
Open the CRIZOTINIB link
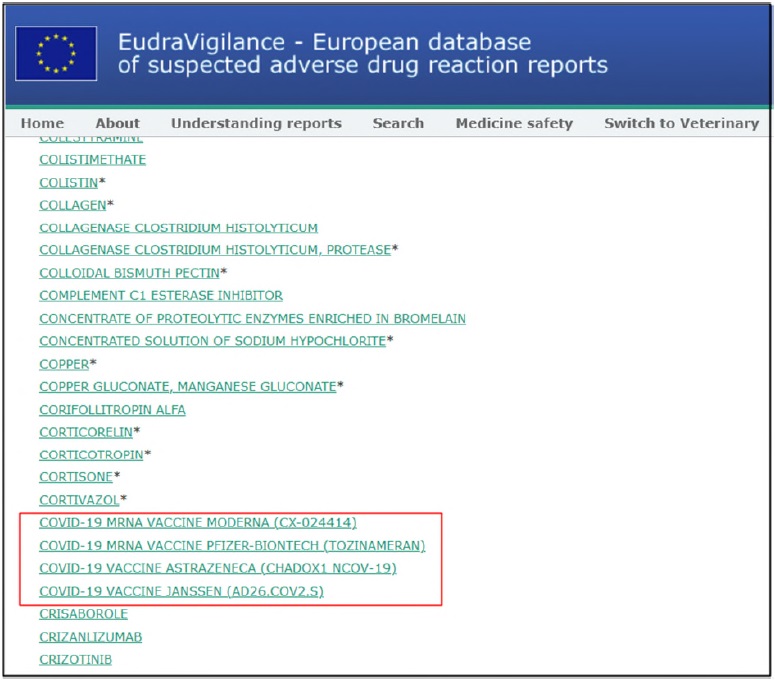76,660
